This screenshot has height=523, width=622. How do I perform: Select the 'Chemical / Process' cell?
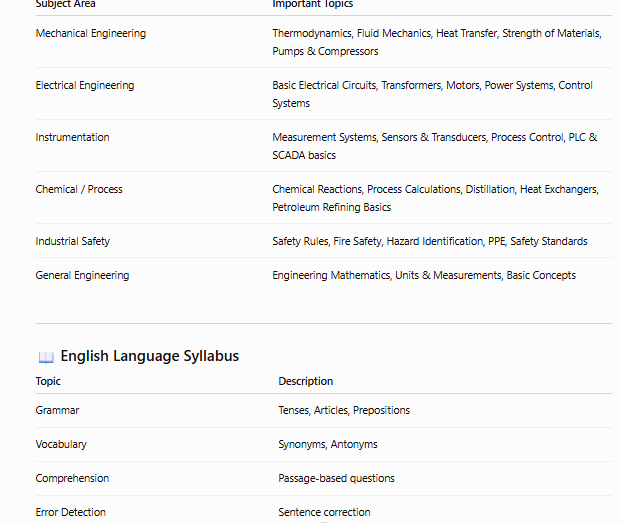pyautogui.click(x=79, y=189)
